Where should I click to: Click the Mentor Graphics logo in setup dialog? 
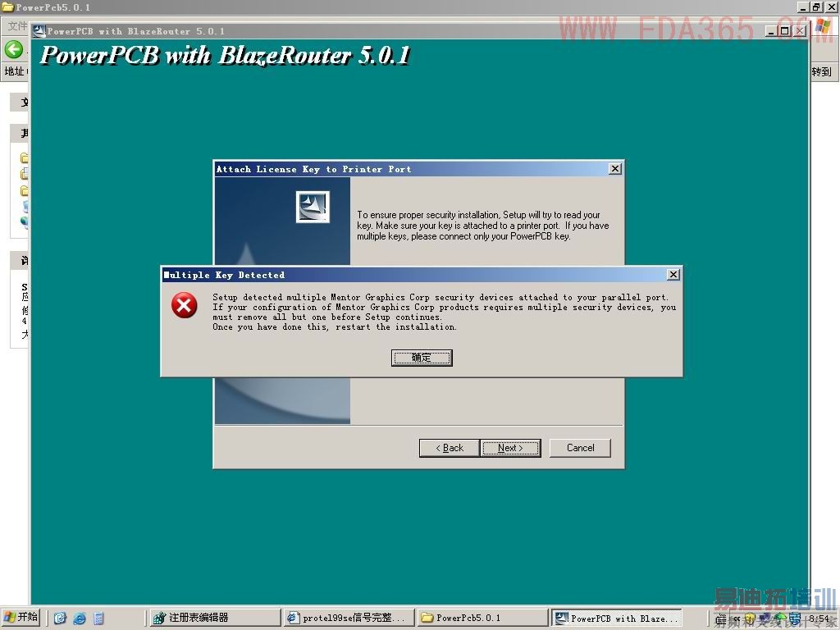click(313, 207)
